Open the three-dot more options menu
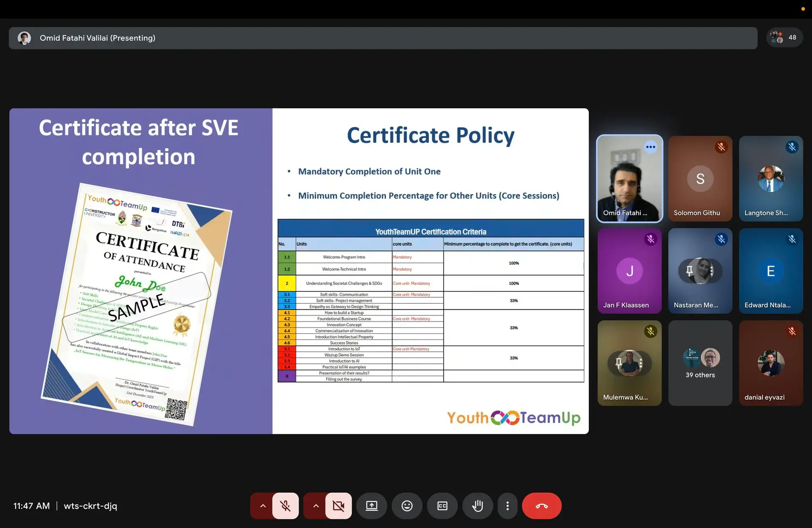Viewport: 812px width, 528px height. pyautogui.click(x=507, y=506)
